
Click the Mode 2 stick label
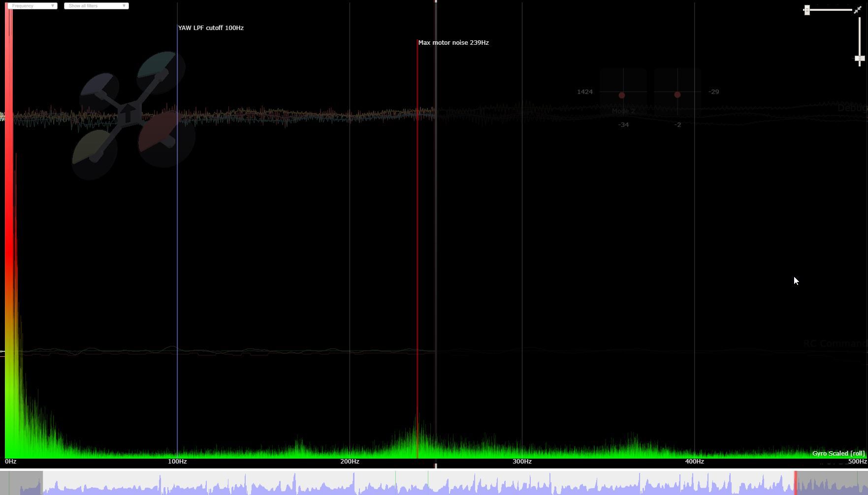623,111
